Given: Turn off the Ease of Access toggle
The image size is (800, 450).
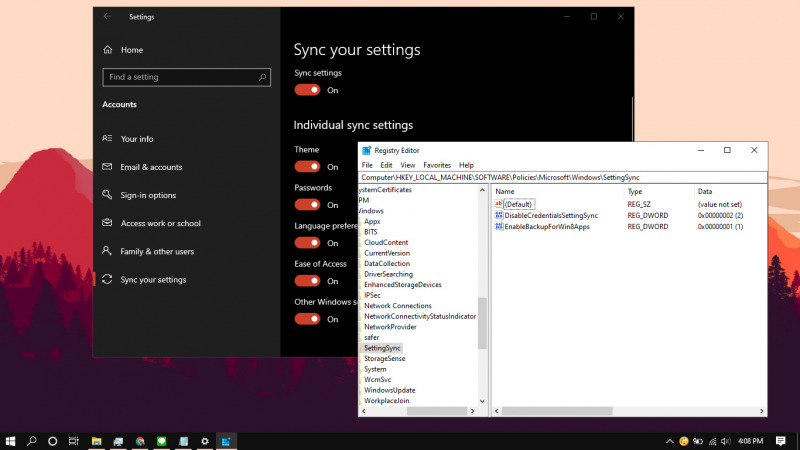Looking at the screenshot, I should 307,281.
